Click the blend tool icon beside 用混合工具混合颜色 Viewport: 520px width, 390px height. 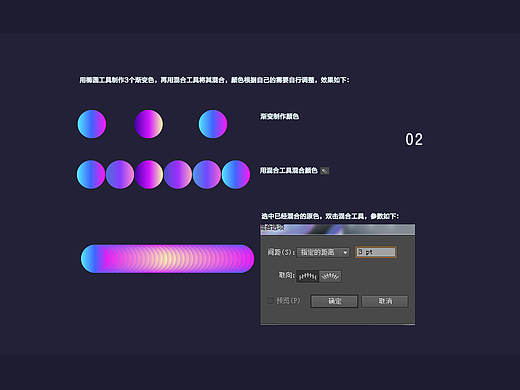tap(325, 171)
